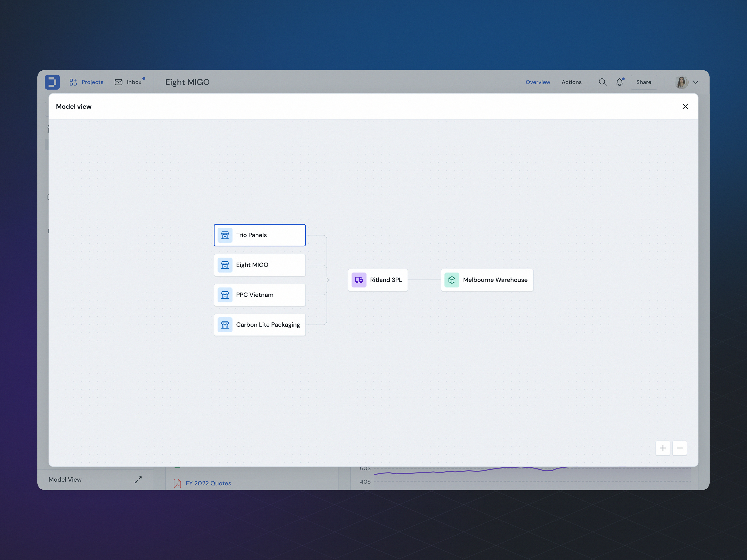Expand the user account dropdown

pyautogui.click(x=696, y=82)
